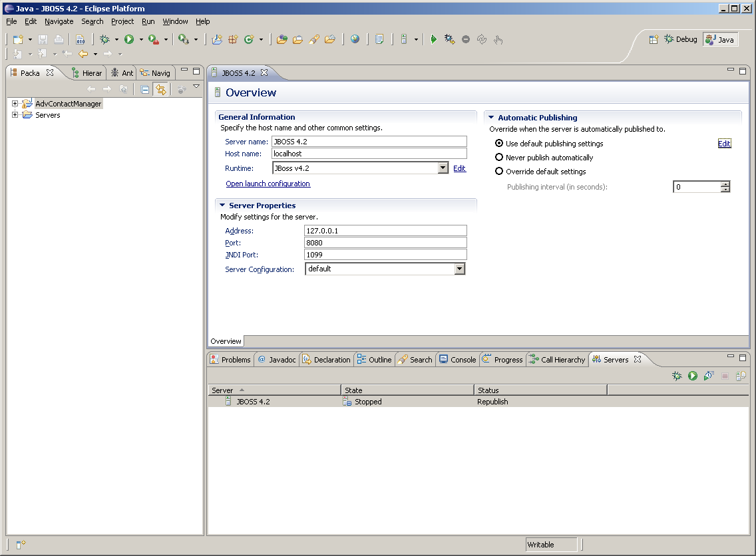
Task: Click the Run External Tools icon
Action: click(153, 39)
